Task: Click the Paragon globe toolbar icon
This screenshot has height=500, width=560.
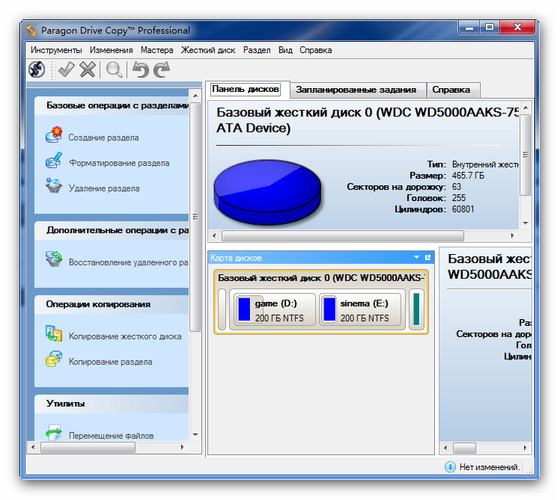Action: 37,69
